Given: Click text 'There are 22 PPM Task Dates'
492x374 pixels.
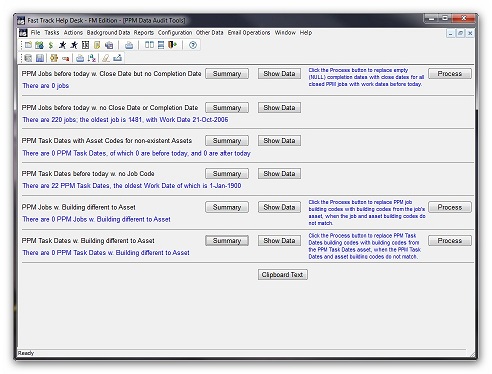Looking at the screenshot, I should coord(66,186).
